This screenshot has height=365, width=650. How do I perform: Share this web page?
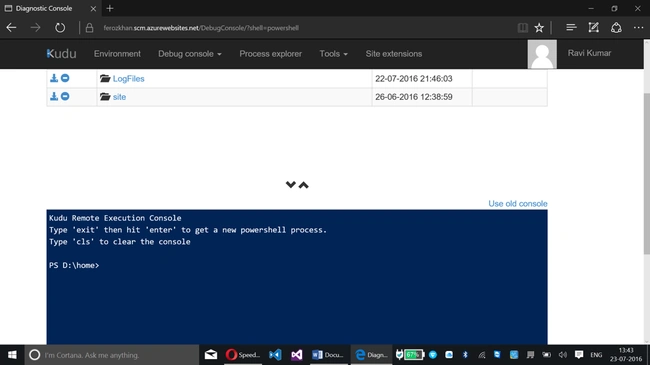click(x=616, y=27)
